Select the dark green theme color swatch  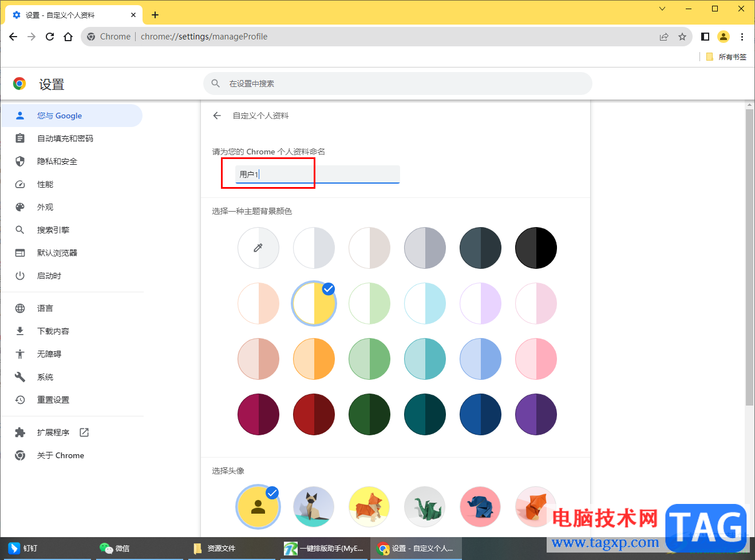(x=369, y=414)
